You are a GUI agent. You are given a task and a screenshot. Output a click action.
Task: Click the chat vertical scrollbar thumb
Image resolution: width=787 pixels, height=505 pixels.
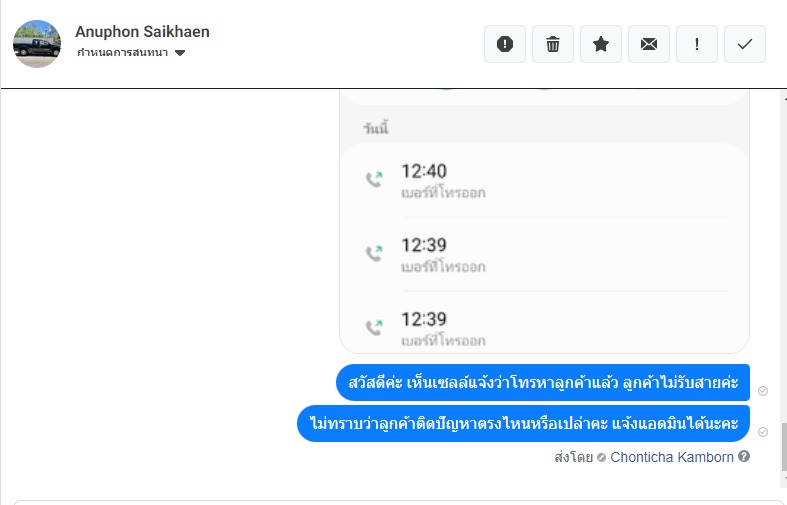click(784, 447)
